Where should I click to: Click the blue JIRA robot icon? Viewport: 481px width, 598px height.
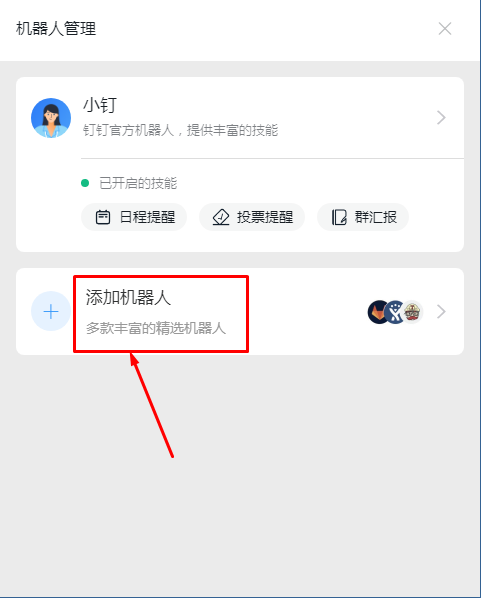pos(395,312)
